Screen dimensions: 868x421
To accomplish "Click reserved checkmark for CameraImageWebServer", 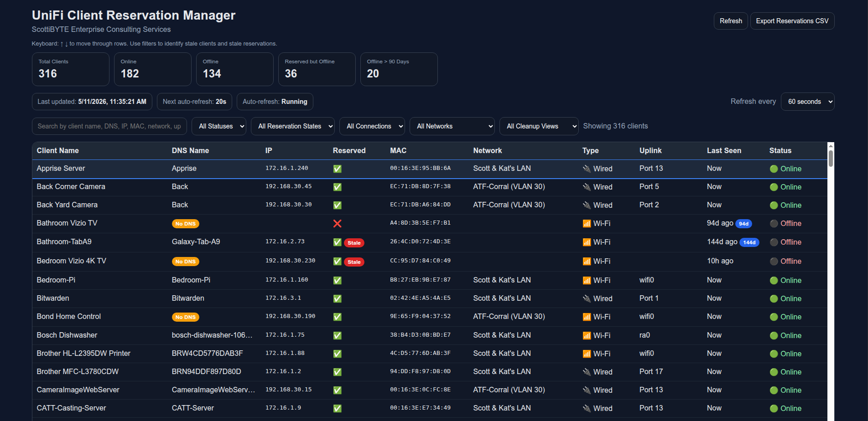I will coord(337,390).
